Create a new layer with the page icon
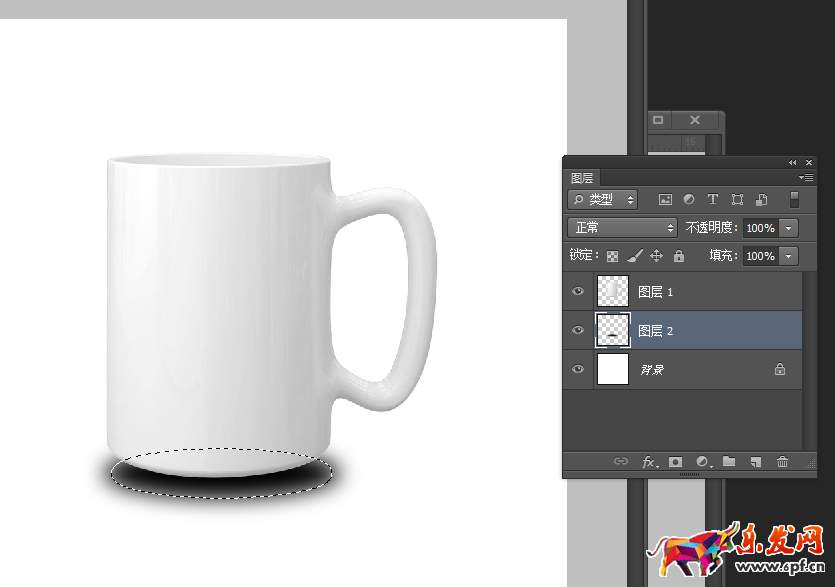The image size is (835, 587). (756, 462)
